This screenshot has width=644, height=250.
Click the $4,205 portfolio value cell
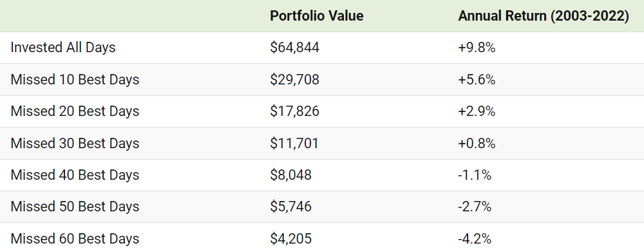(x=291, y=238)
